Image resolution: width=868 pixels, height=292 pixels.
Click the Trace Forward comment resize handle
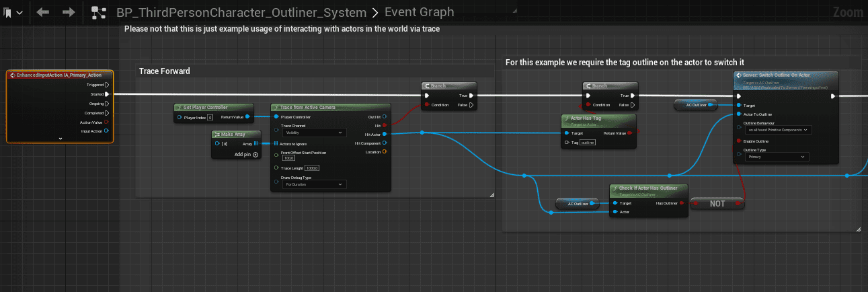click(491, 194)
